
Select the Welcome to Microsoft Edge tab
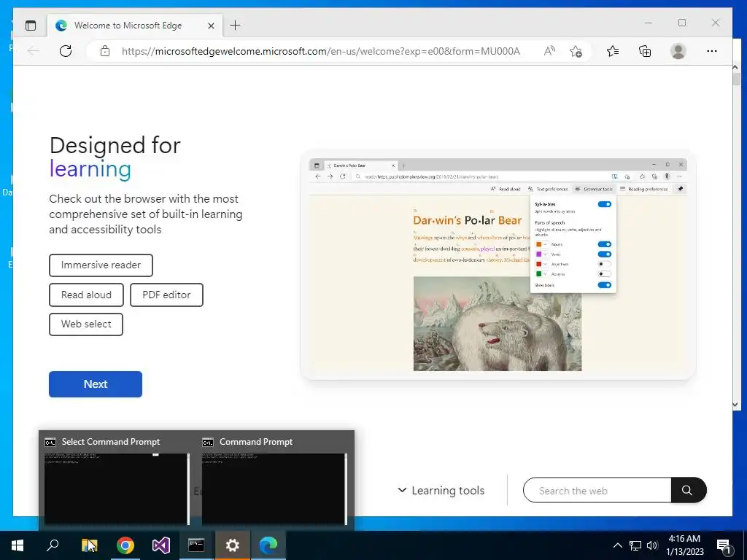click(134, 26)
